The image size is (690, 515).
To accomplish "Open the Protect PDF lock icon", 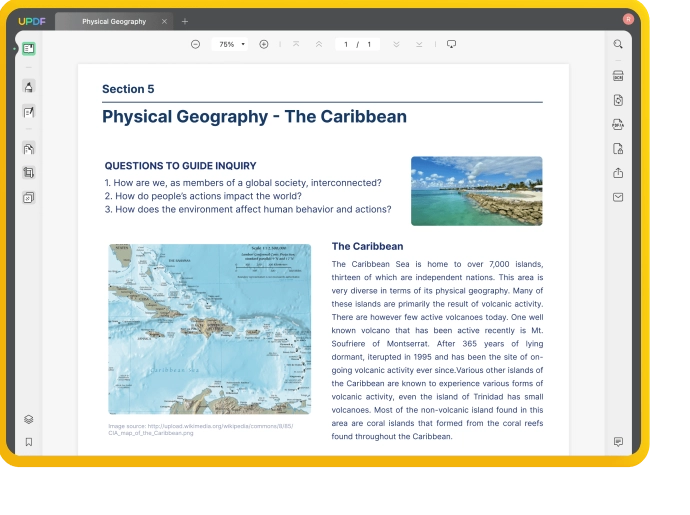I will [x=618, y=149].
